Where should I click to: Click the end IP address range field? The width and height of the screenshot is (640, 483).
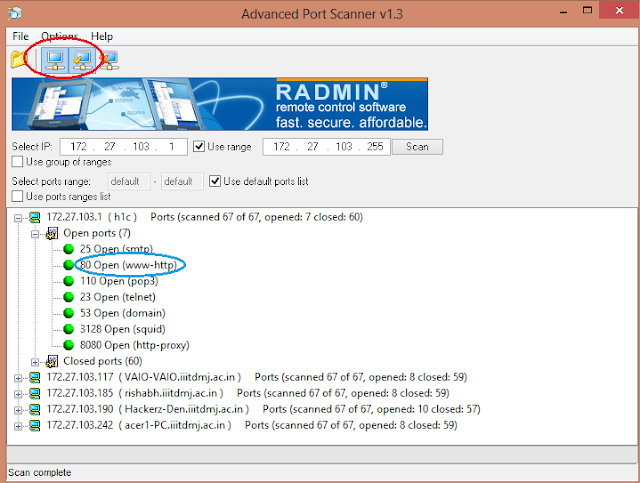[x=327, y=147]
